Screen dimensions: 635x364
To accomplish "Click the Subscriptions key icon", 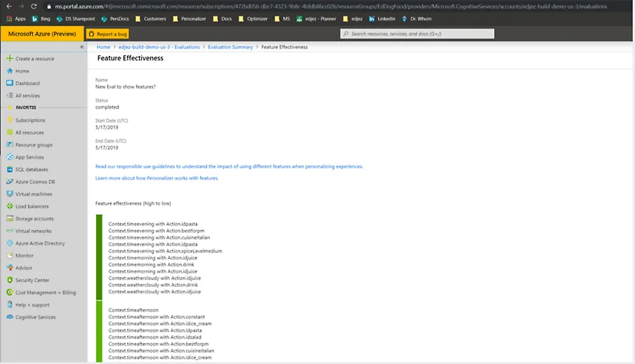I will 10,120.
